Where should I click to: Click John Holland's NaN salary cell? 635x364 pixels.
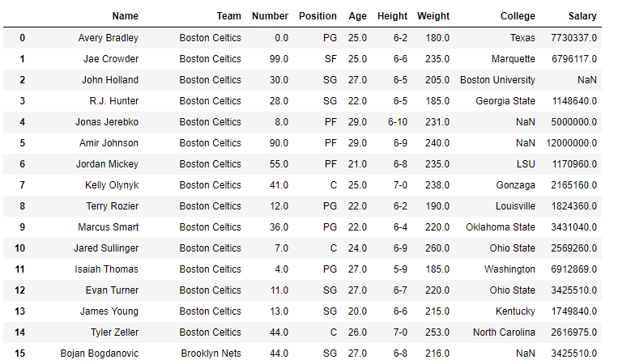click(x=587, y=80)
